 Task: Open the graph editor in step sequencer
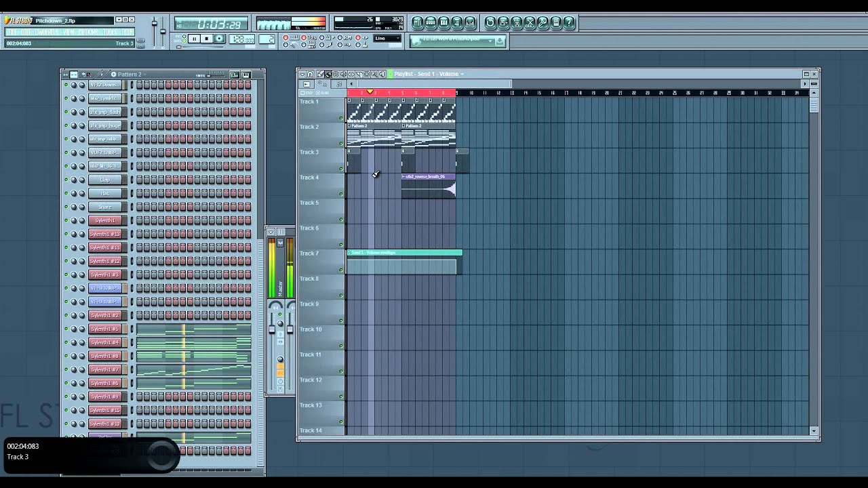(234, 75)
